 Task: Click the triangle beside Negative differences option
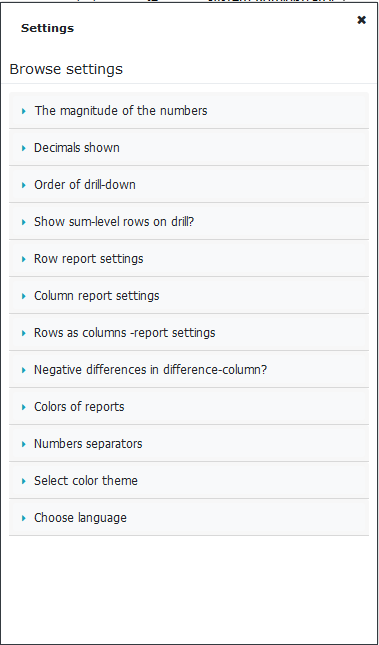(x=24, y=370)
